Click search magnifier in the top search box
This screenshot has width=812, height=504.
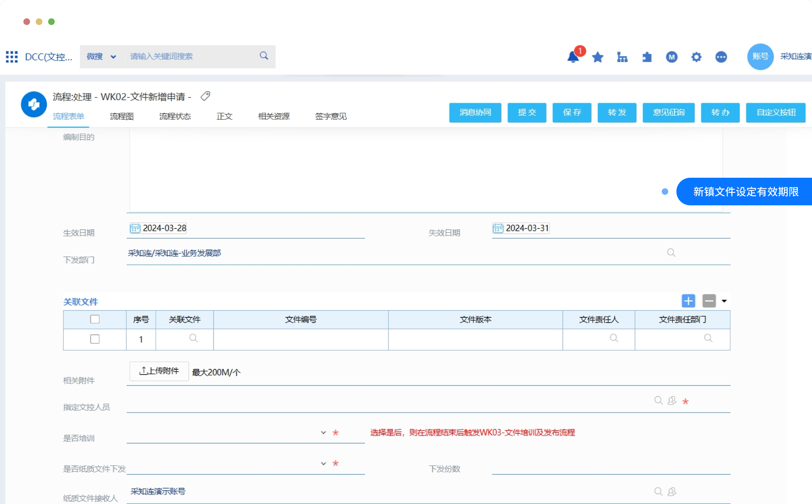click(x=264, y=56)
